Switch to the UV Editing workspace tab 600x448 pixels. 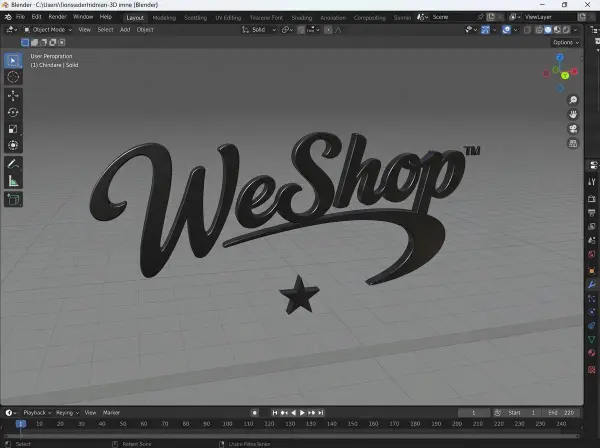(x=228, y=18)
